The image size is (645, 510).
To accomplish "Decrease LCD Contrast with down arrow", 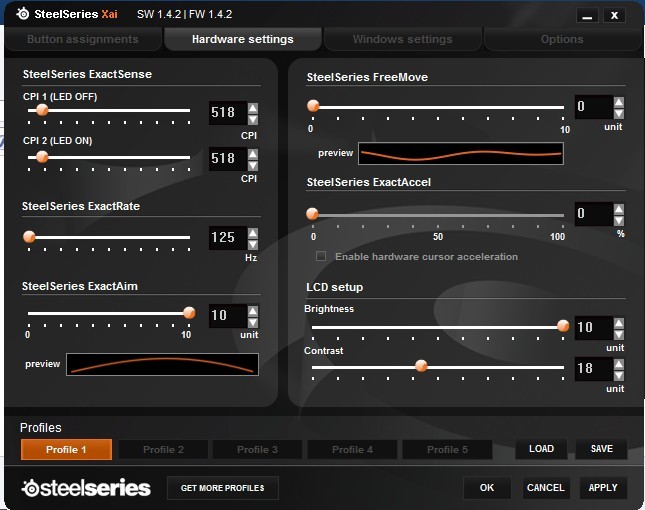I will point(619,376).
